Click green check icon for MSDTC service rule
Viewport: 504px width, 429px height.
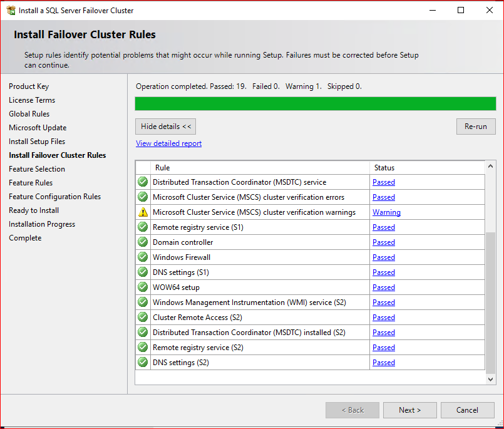[x=143, y=182]
